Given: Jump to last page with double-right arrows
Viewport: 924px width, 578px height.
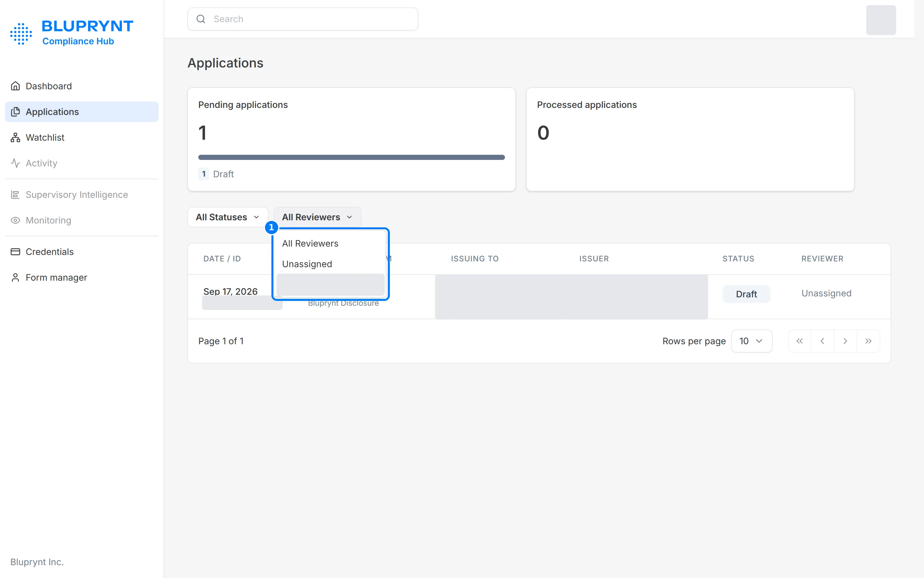Looking at the screenshot, I should [x=868, y=341].
